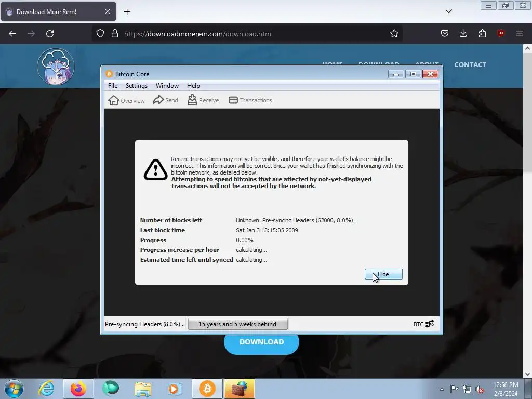Go forward in Firefox
This screenshot has height=399, width=532.
click(31, 34)
